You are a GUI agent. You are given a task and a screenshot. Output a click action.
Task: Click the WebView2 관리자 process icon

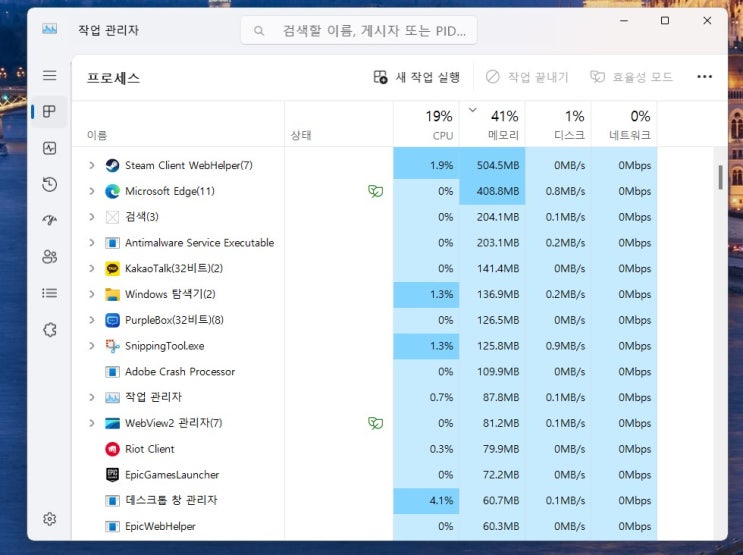(112, 423)
